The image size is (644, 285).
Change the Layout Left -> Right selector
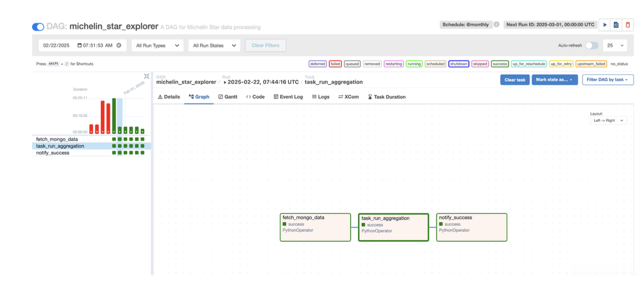point(608,120)
